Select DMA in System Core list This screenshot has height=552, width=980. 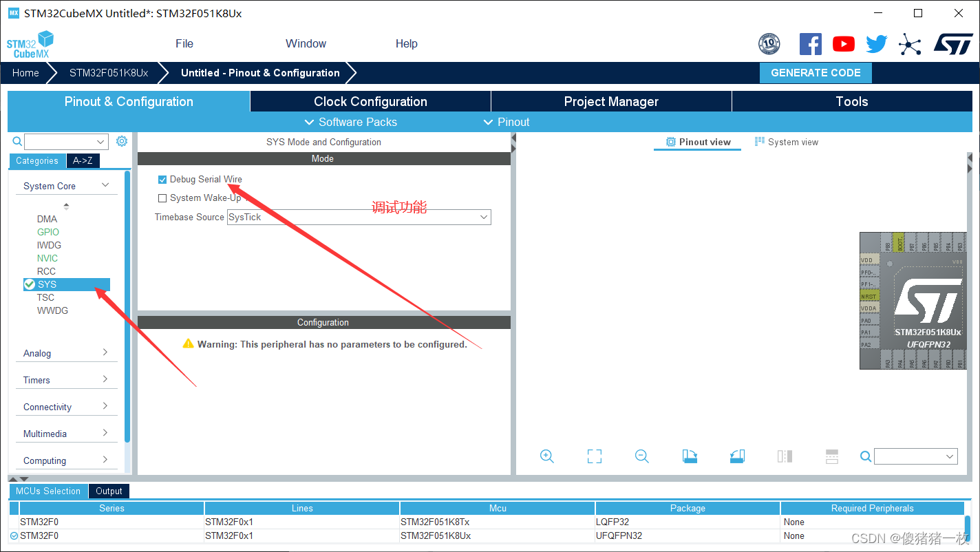pos(47,219)
